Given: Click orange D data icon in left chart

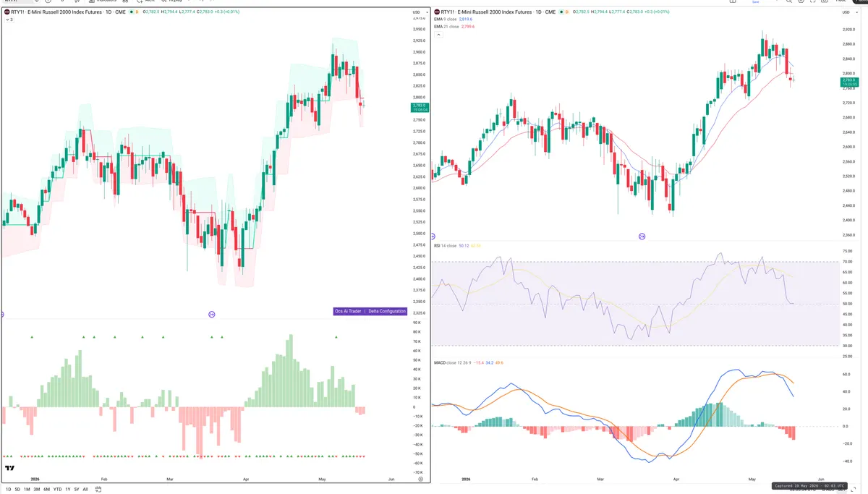Looking at the screenshot, I should (137, 12).
